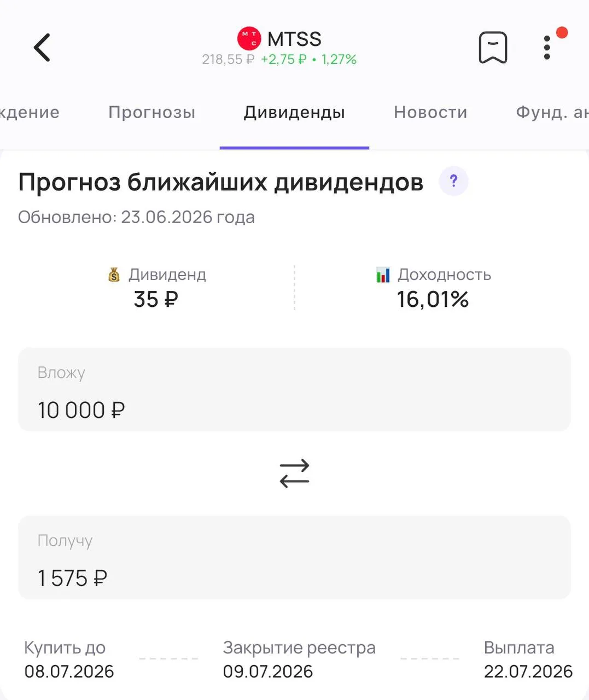Edit the Получу amount field

(294, 557)
